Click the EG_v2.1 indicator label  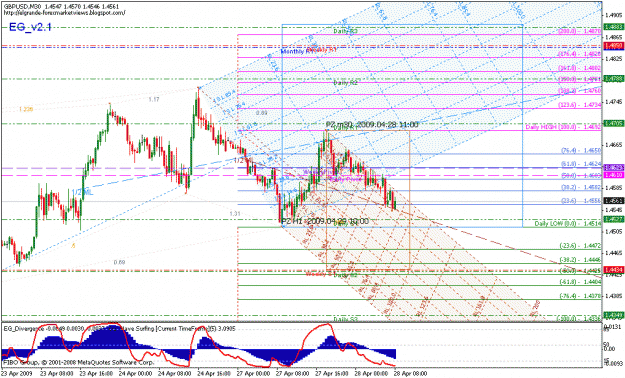30,27
